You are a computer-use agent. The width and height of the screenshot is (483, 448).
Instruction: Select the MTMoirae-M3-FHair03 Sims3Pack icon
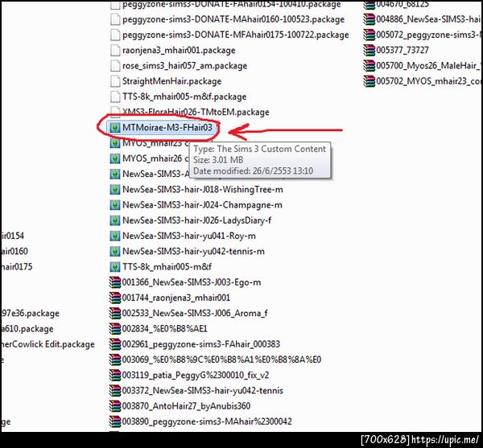pos(115,127)
